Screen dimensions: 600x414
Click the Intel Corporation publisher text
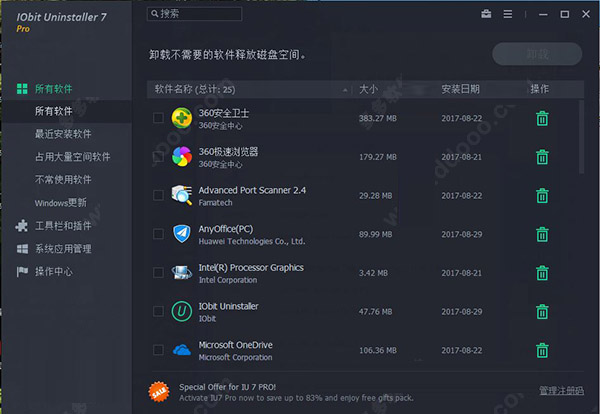click(228, 280)
